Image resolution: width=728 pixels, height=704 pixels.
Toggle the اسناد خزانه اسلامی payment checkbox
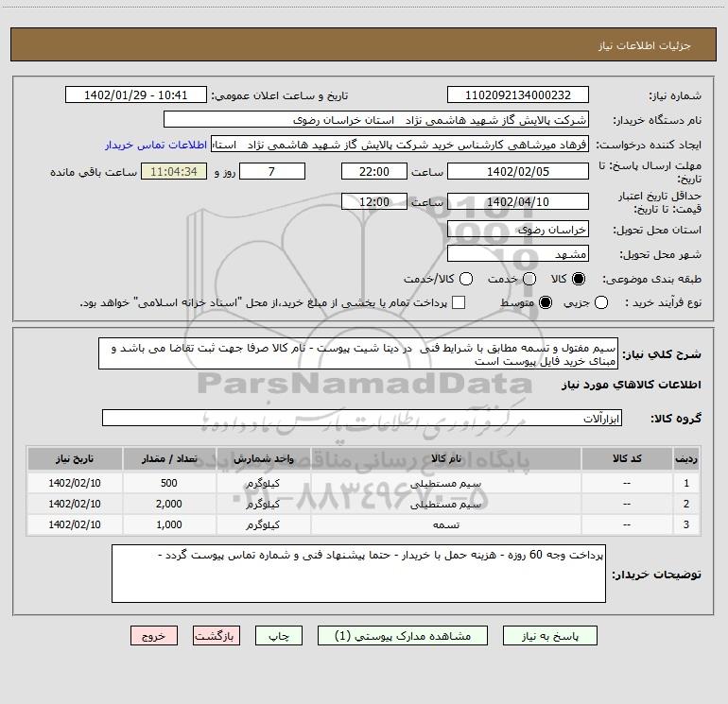coord(459,302)
